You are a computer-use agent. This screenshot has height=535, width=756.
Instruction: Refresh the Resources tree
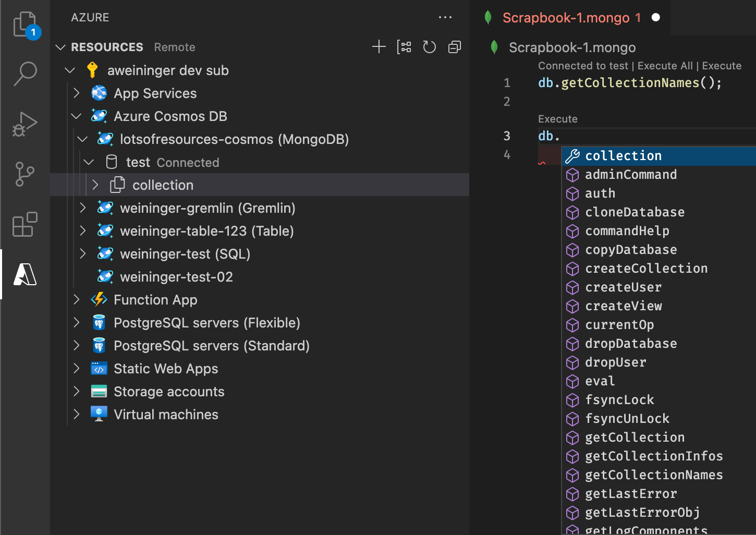(x=429, y=47)
